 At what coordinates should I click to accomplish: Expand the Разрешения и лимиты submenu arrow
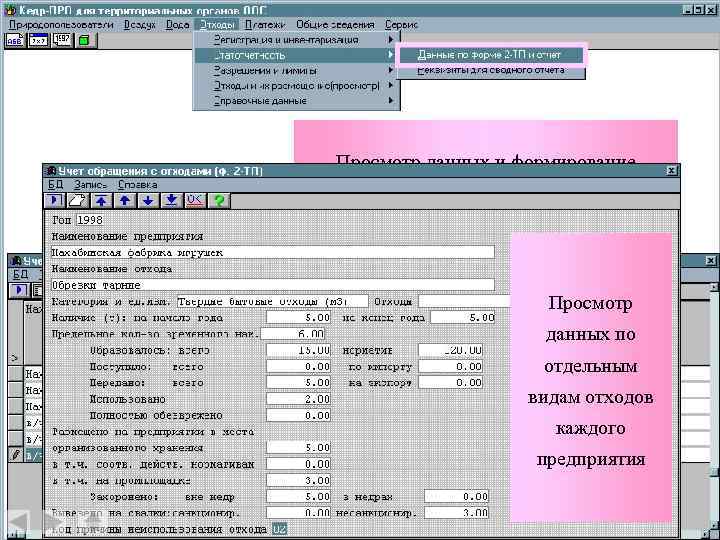tap(391, 70)
